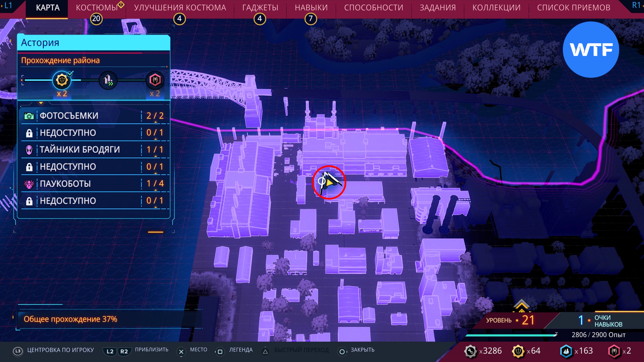The image size is (644, 362).
Task: Expand the ПАУКОБОТЫ 1/4 row arrow
Action: [x=155, y=190]
